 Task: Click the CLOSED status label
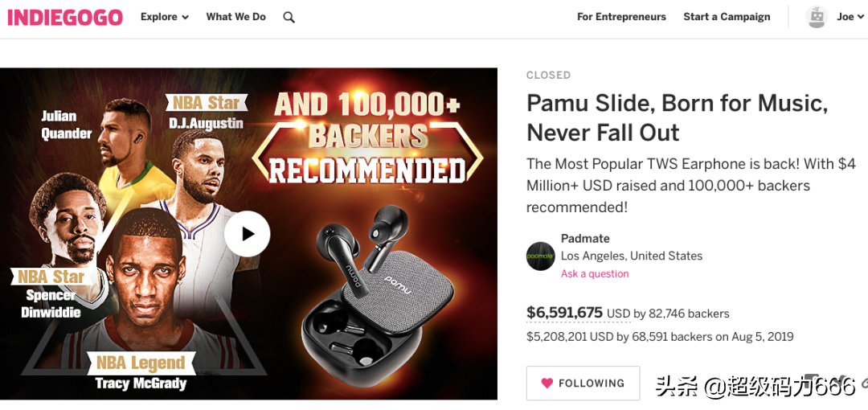[x=548, y=76]
